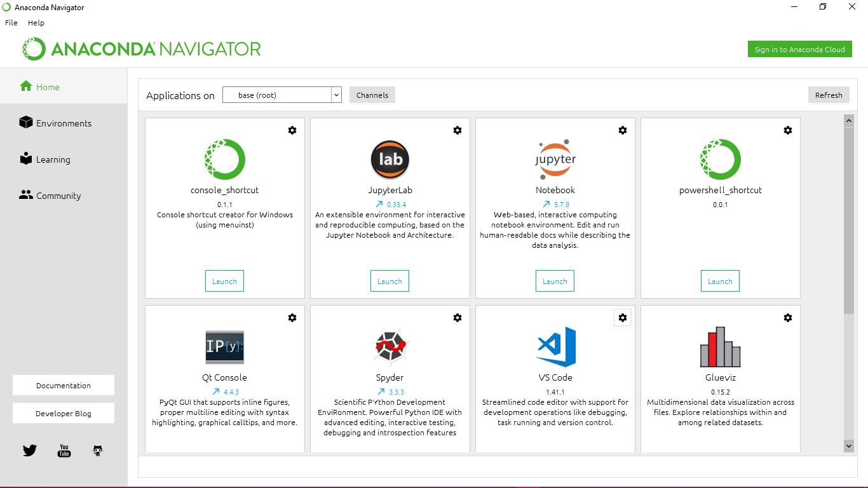Click the vertical scrollbar thumb

pos(849,220)
